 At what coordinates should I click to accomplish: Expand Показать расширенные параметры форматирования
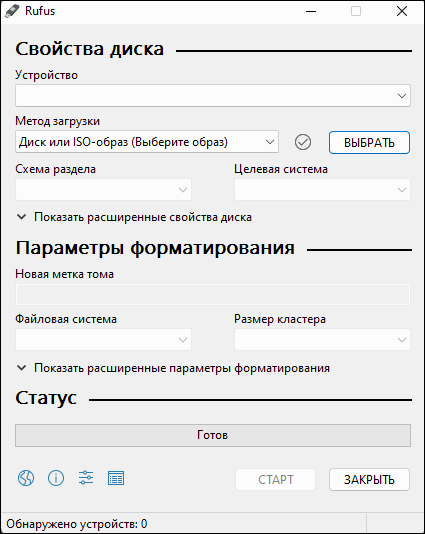173,368
